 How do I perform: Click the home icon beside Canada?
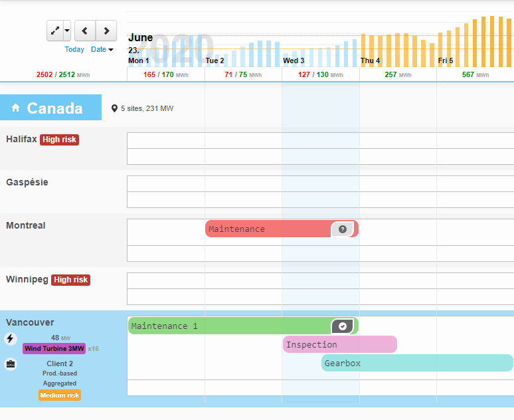coord(15,108)
